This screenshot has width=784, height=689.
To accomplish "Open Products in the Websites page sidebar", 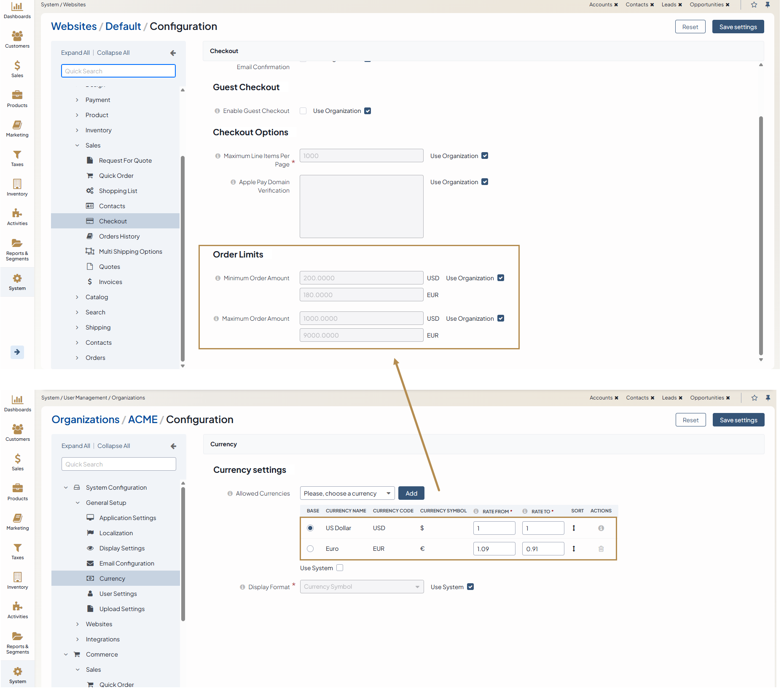I will coord(17,99).
